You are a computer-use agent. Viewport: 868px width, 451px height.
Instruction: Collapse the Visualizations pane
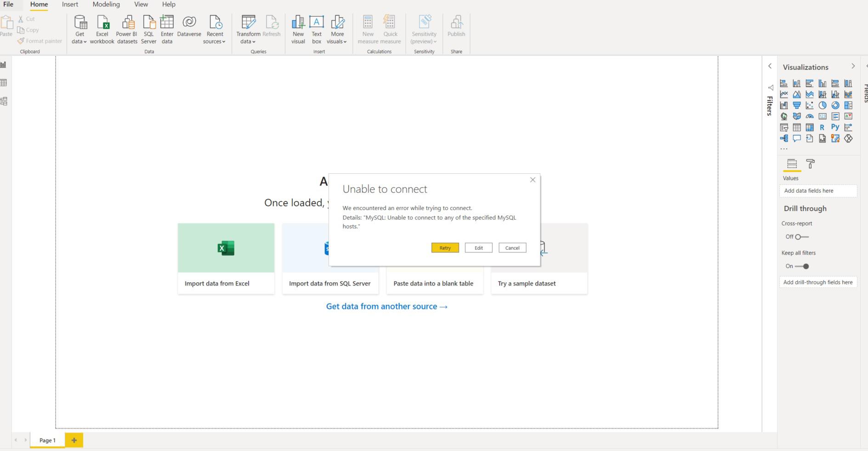(853, 66)
